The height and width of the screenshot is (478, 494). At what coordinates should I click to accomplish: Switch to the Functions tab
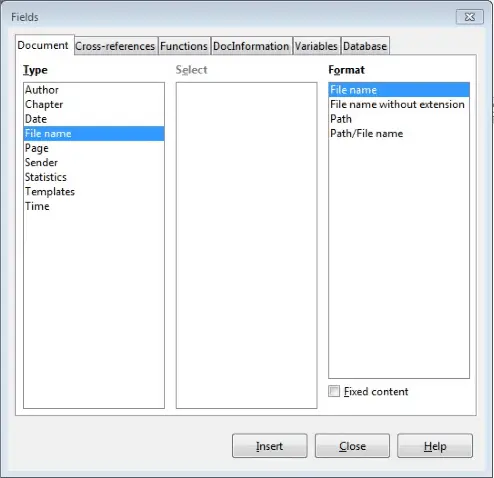click(x=184, y=46)
